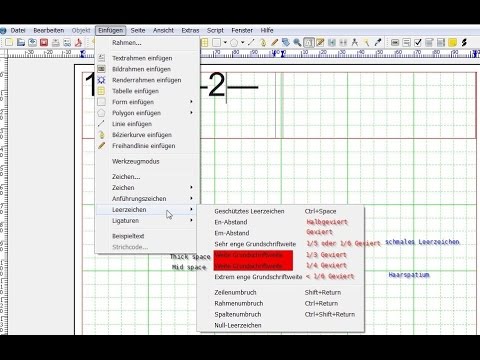Open the polygon tool dropdown arrow
Image resolution: width=480 pixels, height=360 pixels.
pos(243,42)
